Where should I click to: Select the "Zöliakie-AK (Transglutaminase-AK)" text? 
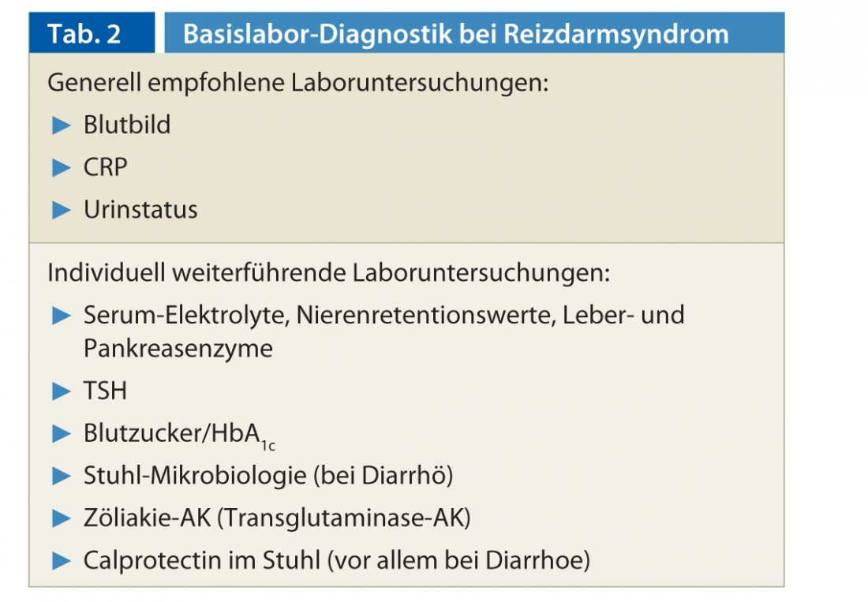(277, 518)
